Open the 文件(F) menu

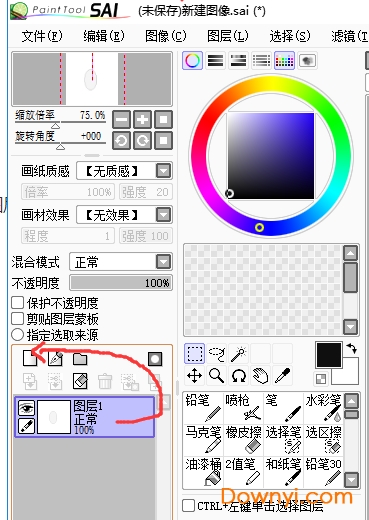(42, 36)
